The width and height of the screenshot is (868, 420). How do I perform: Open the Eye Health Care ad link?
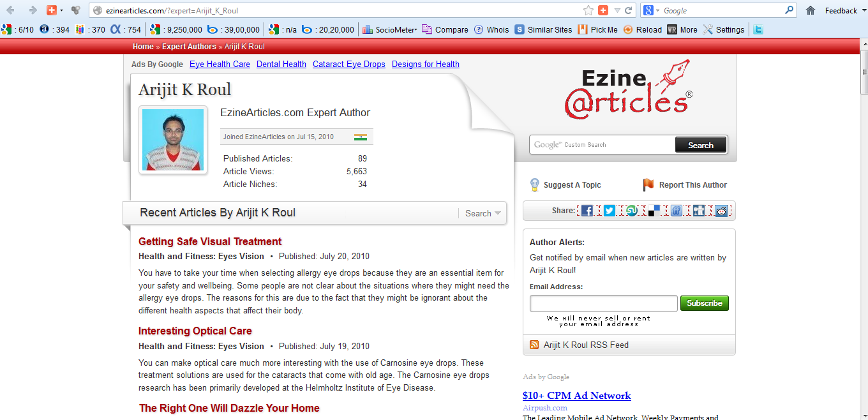coord(220,64)
